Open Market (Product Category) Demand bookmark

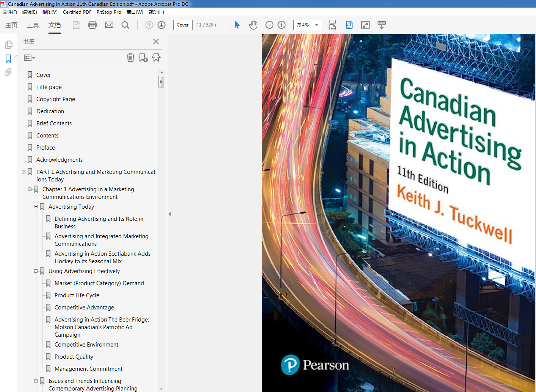coord(99,283)
